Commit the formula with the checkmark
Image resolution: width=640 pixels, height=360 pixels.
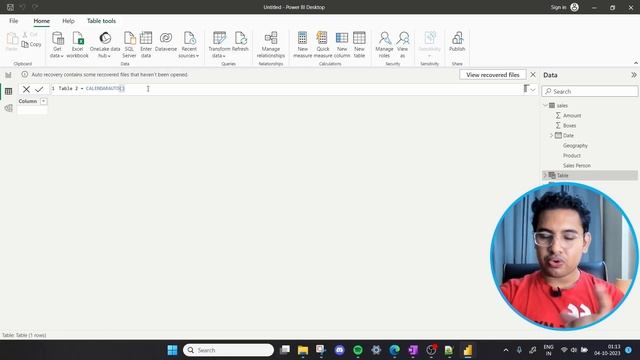point(39,89)
